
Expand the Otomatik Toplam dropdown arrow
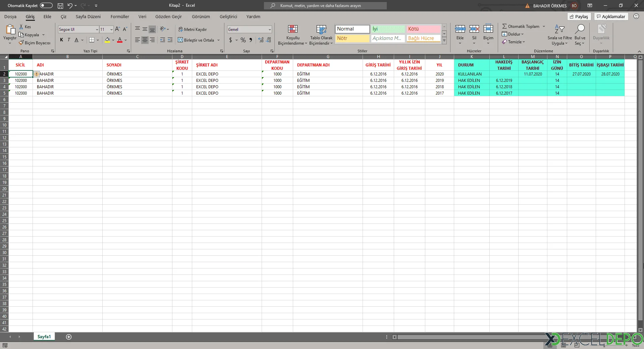(544, 27)
